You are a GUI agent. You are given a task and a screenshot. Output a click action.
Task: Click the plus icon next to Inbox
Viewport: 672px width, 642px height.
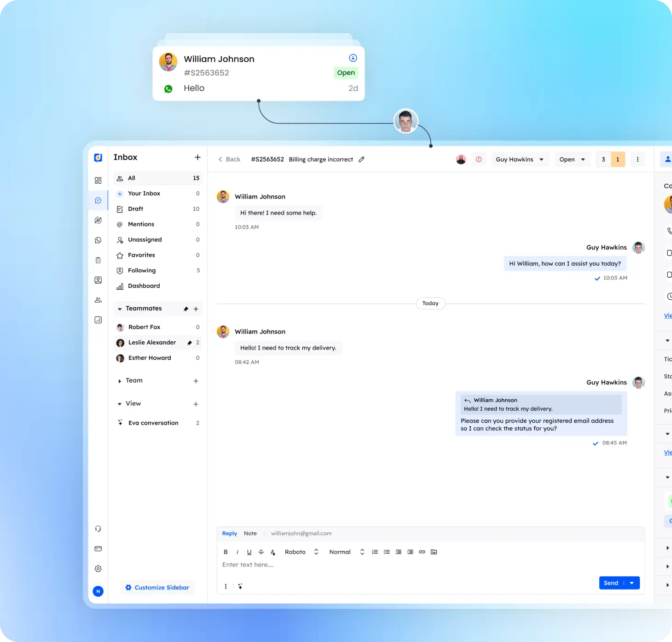click(x=197, y=157)
